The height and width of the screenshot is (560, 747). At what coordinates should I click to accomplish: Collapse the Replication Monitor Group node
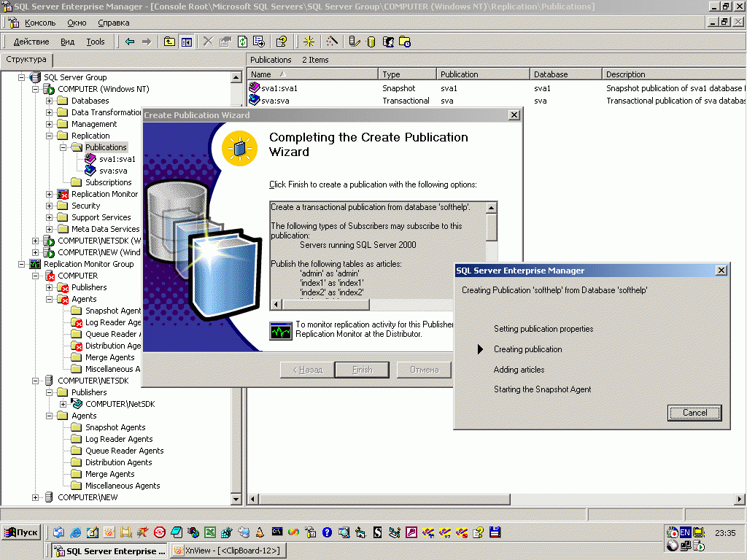pos(21,264)
